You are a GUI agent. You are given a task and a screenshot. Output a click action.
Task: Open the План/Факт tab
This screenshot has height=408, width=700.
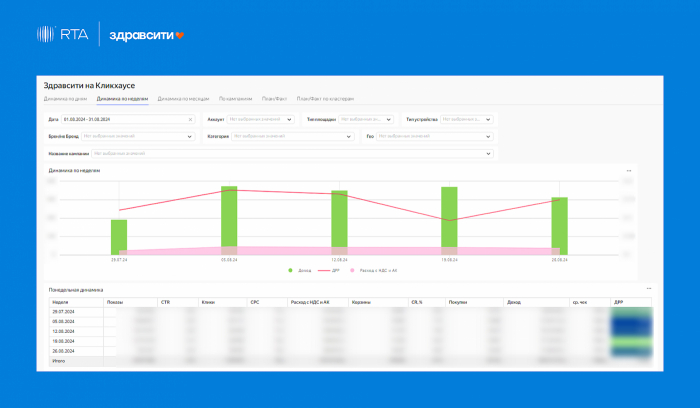coord(274,99)
